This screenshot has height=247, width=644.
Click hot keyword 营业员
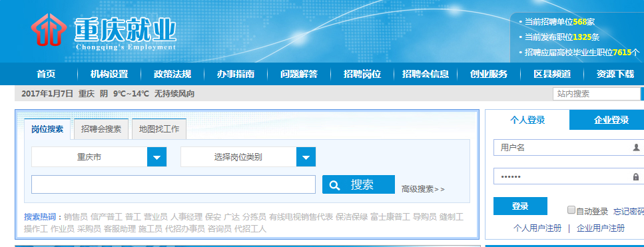(155, 217)
